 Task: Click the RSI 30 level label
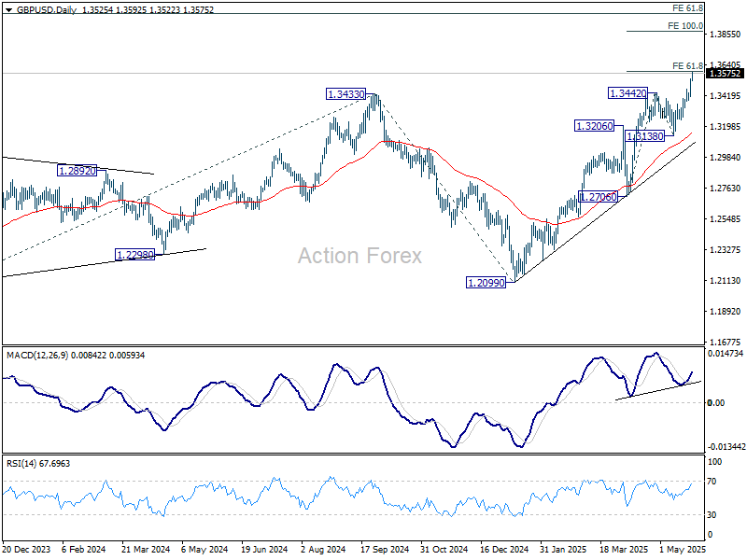(x=712, y=515)
